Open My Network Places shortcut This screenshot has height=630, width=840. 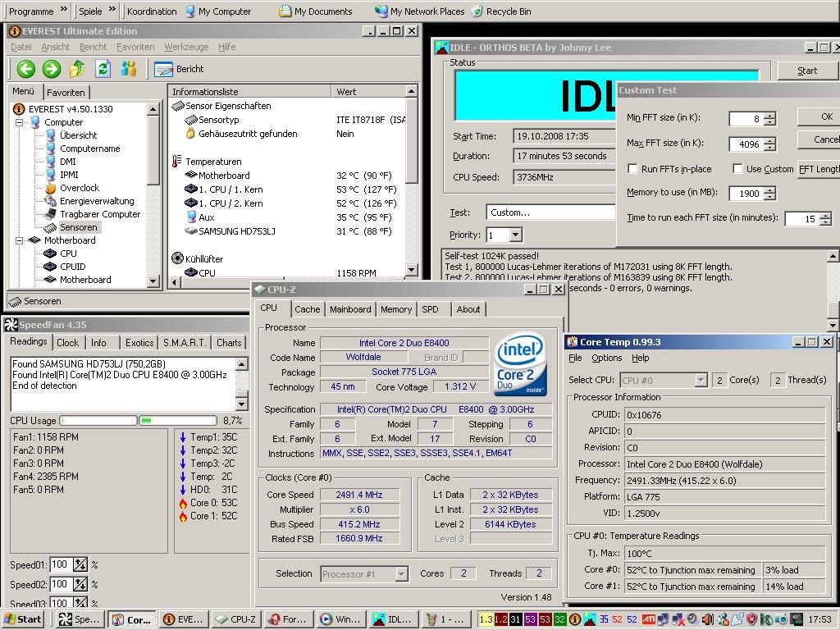tap(419, 11)
